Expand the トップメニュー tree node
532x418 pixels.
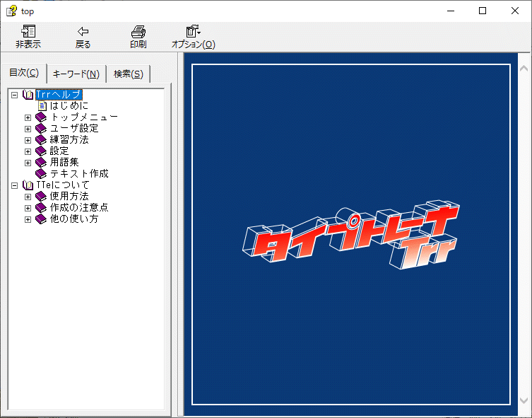pyautogui.click(x=28, y=117)
